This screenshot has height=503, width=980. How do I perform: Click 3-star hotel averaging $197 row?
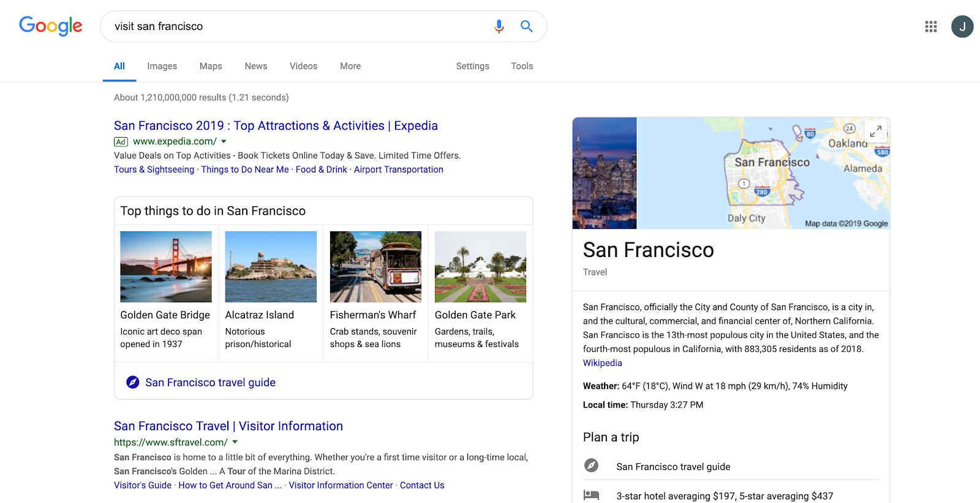pos(725,496)
